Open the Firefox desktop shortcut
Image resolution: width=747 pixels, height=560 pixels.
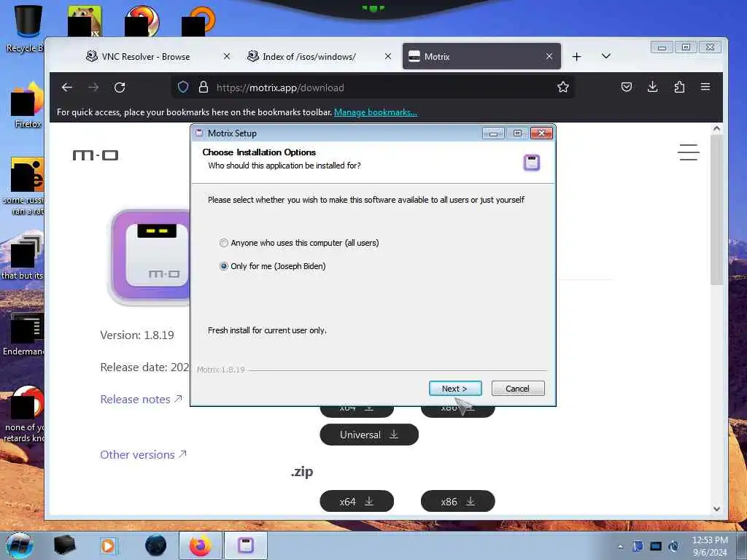coord(27,105)
